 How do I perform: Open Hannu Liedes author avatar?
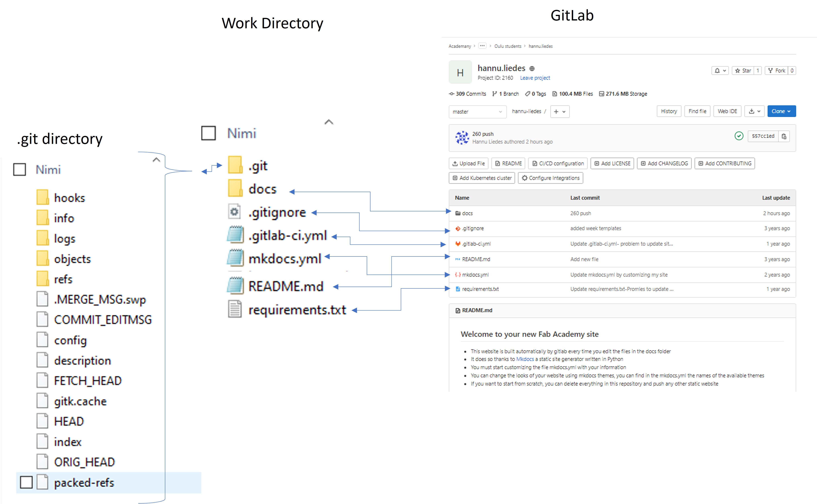pos(462,137)
